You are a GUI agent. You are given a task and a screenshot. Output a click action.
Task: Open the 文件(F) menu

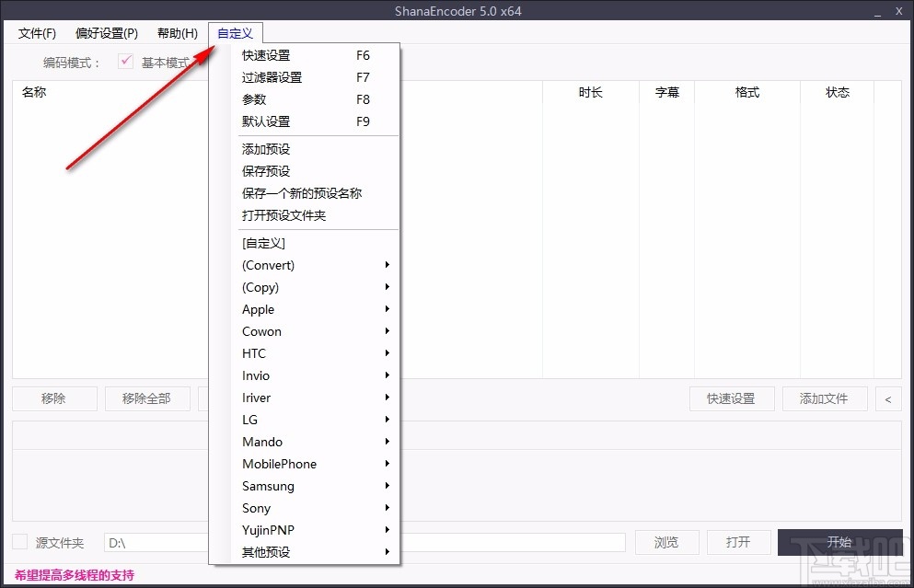pyautogui.click(x=37, y=32)
